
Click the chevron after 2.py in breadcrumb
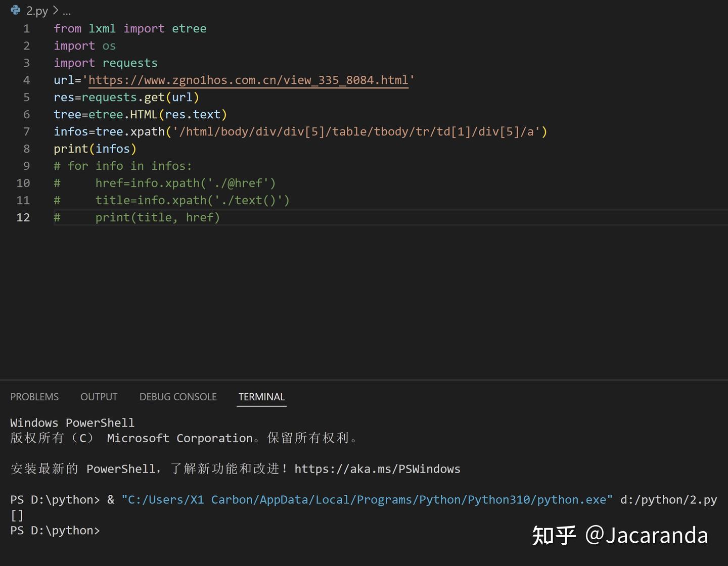55,10
